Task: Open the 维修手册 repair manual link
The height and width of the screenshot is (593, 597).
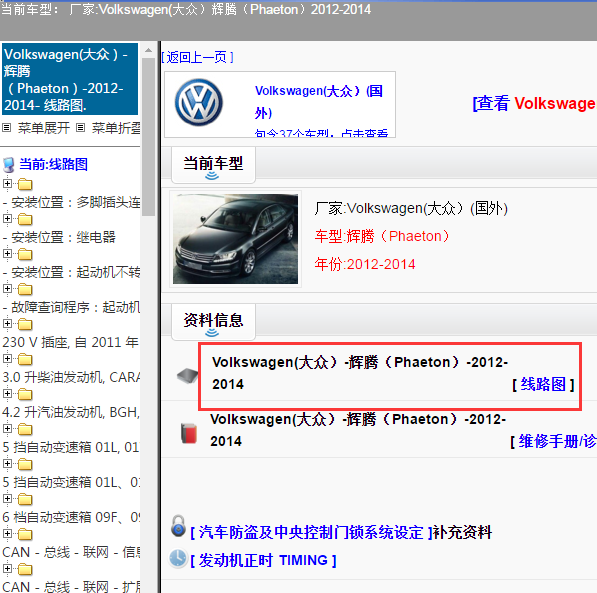Action: point(557,441)
